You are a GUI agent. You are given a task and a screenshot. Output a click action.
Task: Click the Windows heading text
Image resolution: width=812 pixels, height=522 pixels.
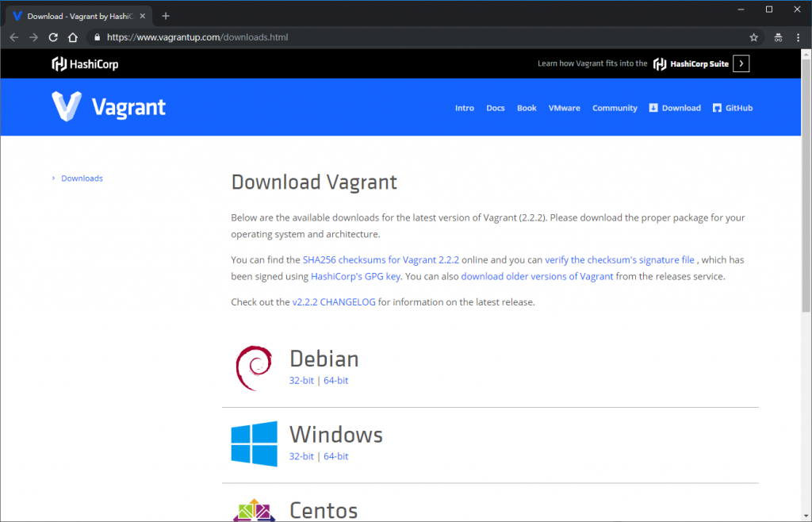click(x=336, y=435)
